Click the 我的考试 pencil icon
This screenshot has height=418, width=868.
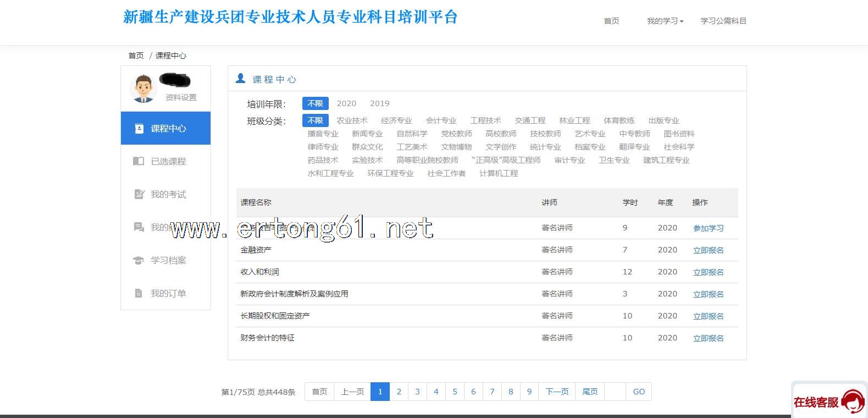139,194
